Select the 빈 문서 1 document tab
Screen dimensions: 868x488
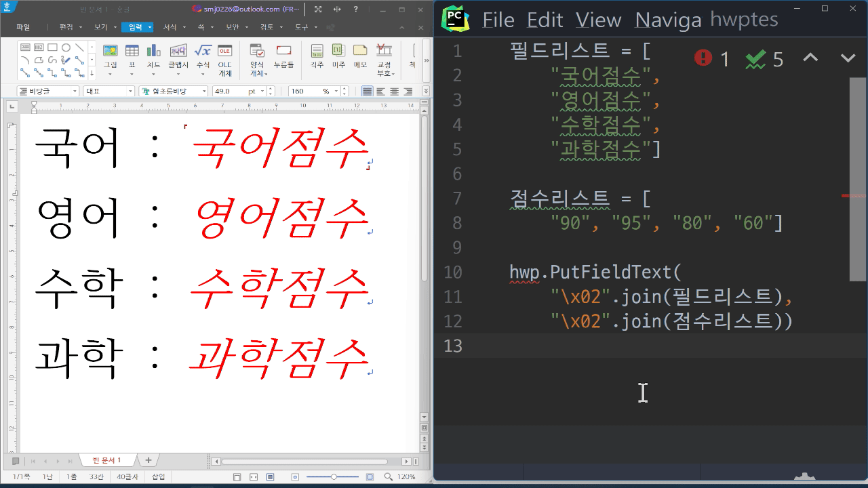[106, 460]
